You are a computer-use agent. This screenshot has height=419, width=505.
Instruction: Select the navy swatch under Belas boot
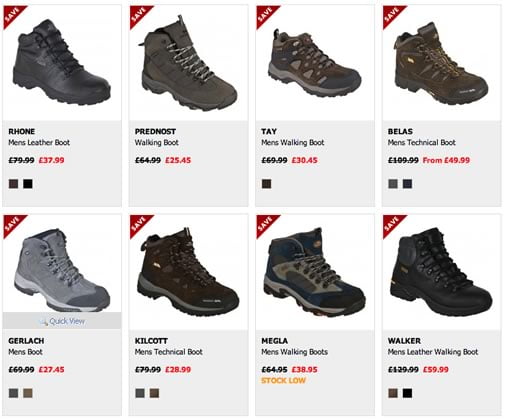407,184
